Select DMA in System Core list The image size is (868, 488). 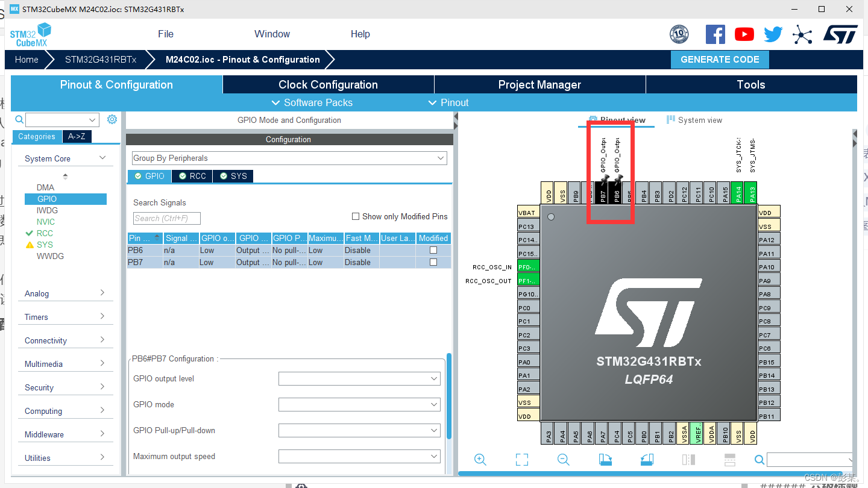point(45,187)
